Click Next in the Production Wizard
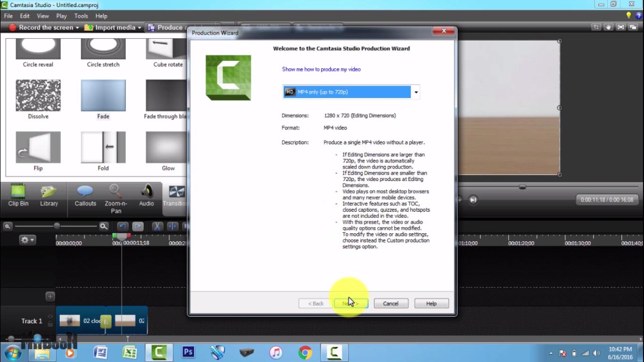The width and height of the screenshot is (644, 362). [351, 304]
